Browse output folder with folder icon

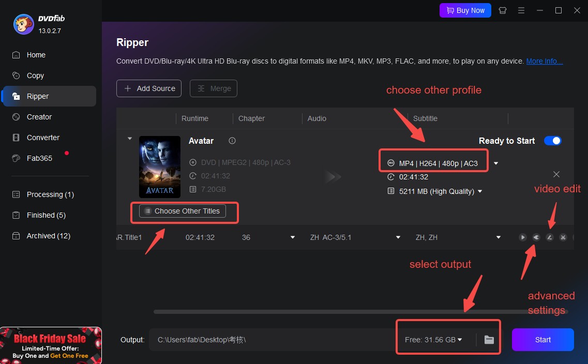point(489,340)
